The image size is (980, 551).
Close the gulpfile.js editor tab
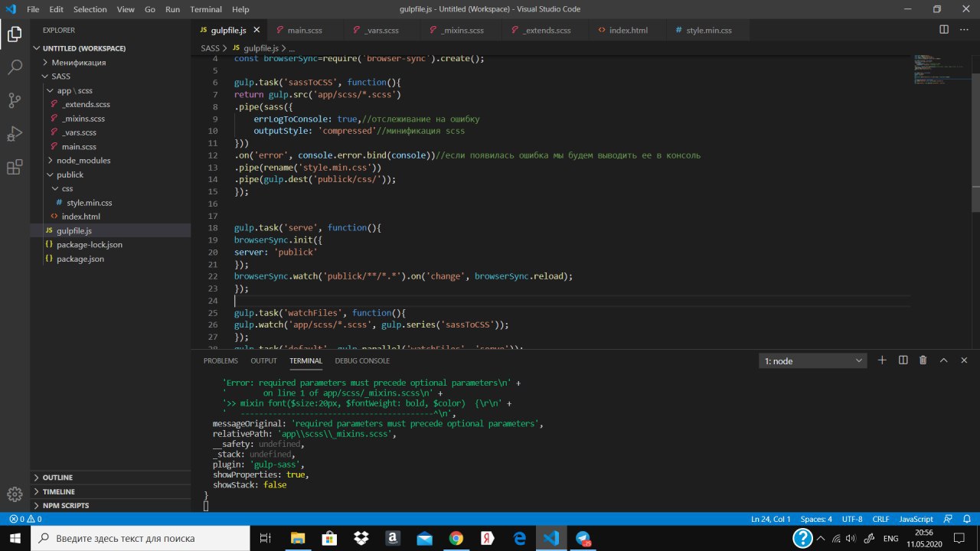coord(256,31)
